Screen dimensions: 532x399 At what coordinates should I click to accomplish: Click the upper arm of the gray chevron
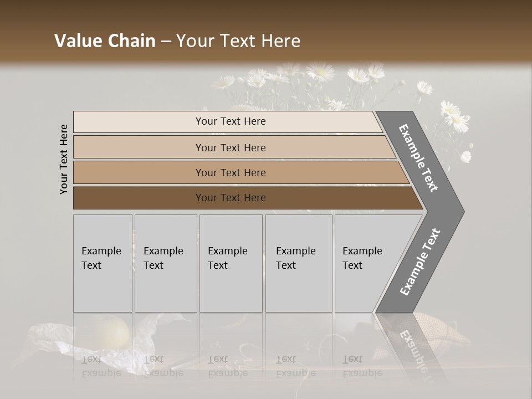pyautogui.click(x=419, y=160)
